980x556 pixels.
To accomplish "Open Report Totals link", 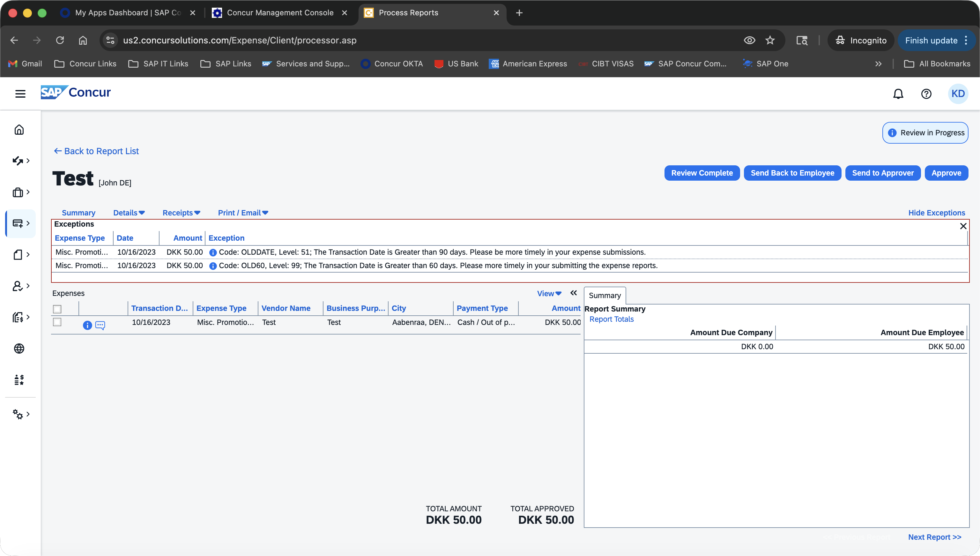I will (611, 319).
